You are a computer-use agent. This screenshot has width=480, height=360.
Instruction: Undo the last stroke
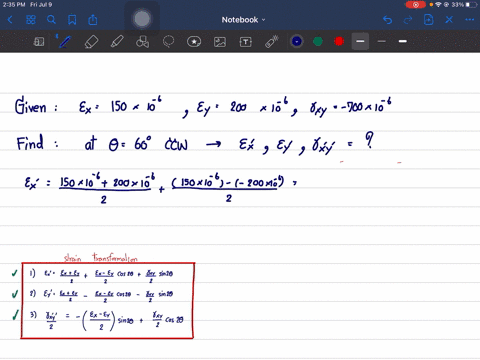point(387,20)
